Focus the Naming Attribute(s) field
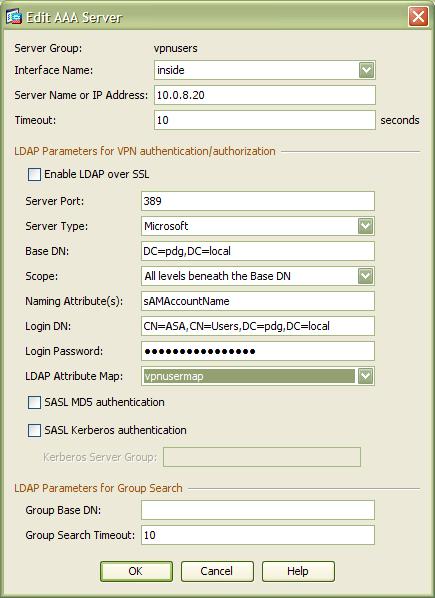Screen dimensions: 435x598 pyautogui.click(x=258, y=301)
